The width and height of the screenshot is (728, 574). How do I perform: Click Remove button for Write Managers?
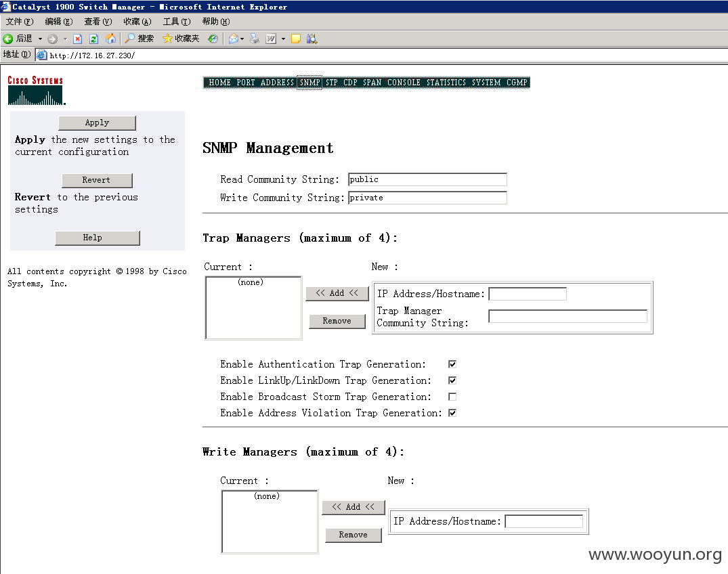(x=354, y=535)
